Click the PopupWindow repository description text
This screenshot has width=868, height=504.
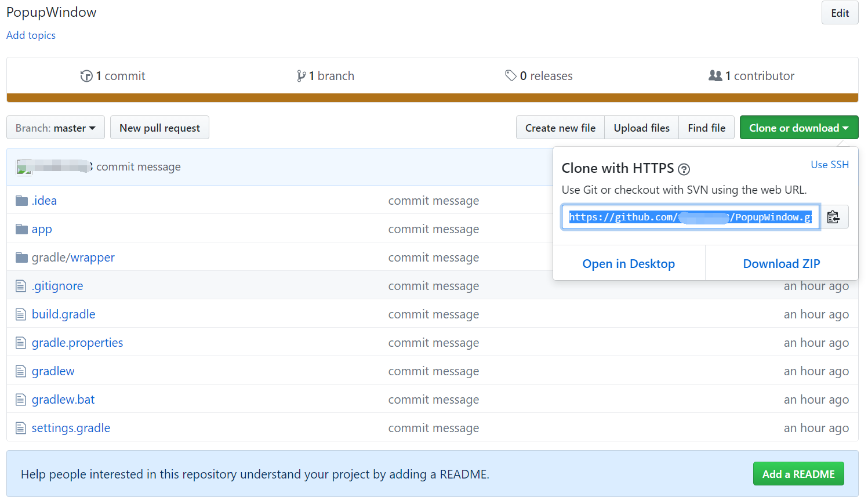point(52,12)
